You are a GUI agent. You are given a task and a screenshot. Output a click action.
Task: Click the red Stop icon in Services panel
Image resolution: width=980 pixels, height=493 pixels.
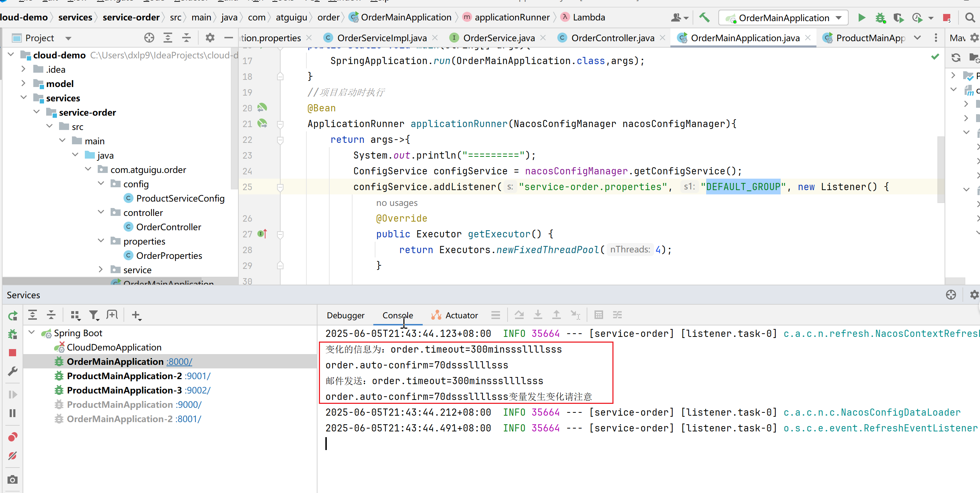click(13, 353)
